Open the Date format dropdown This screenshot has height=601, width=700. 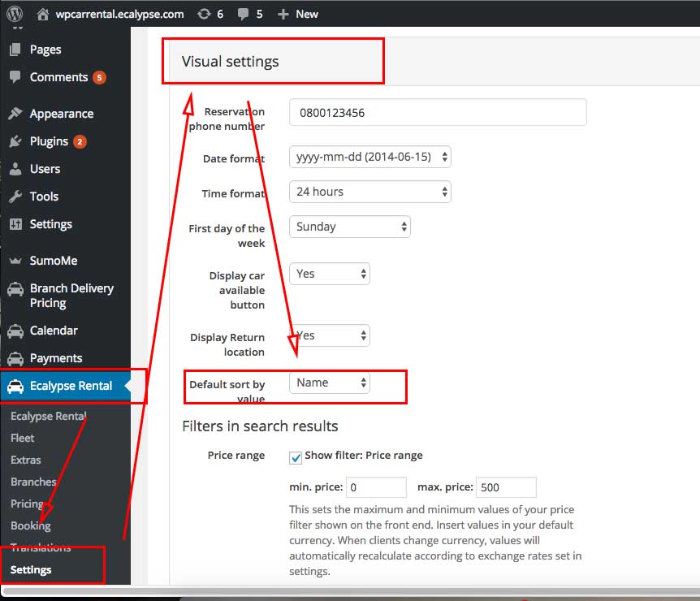[x=370, y=158]
